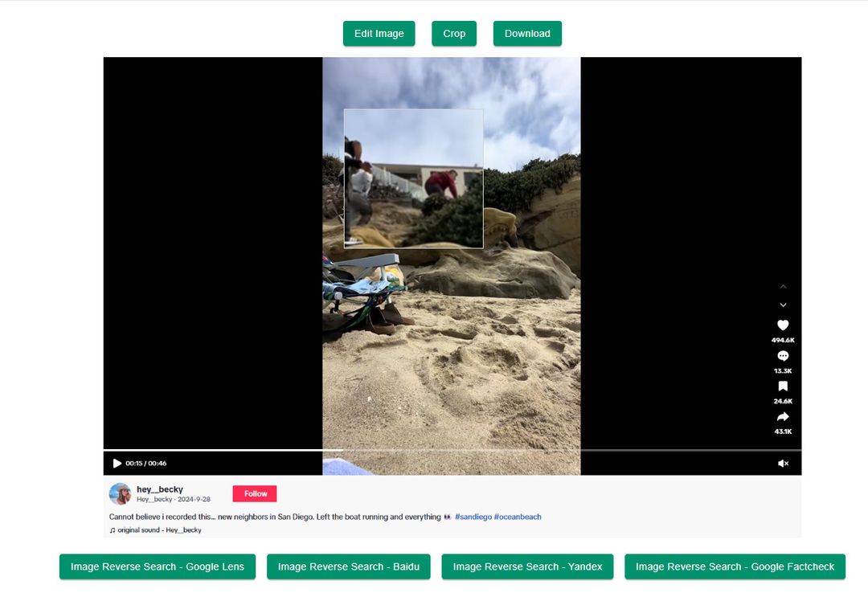This screenshot has width=868, height=593.
Task: Unmute the video with speaker icon
Action: [x=783, y=464]
